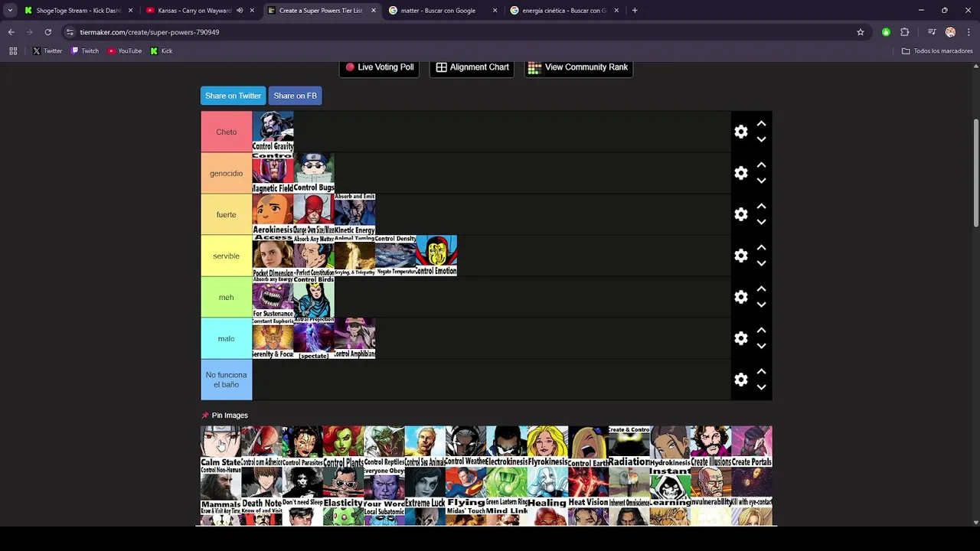This screenshot has height=551, width=980.
Task: Move meh tier up
Action: tap(761, 289)
